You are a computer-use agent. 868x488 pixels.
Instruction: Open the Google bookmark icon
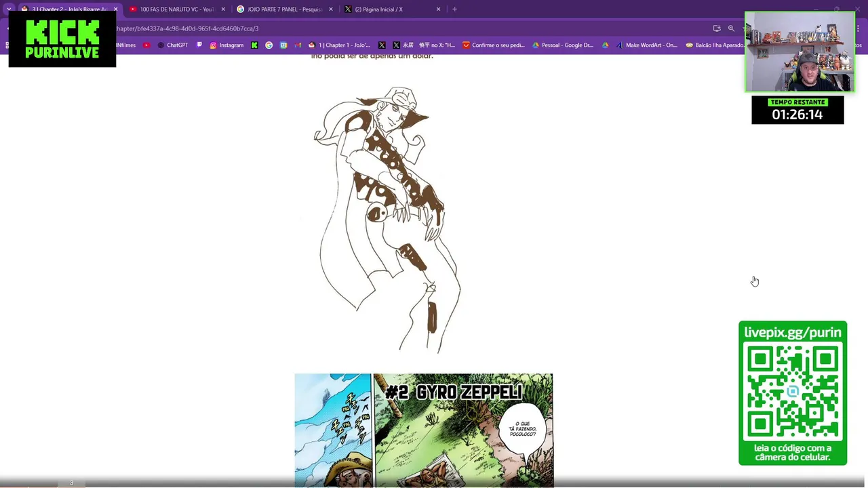coord(269,45)
